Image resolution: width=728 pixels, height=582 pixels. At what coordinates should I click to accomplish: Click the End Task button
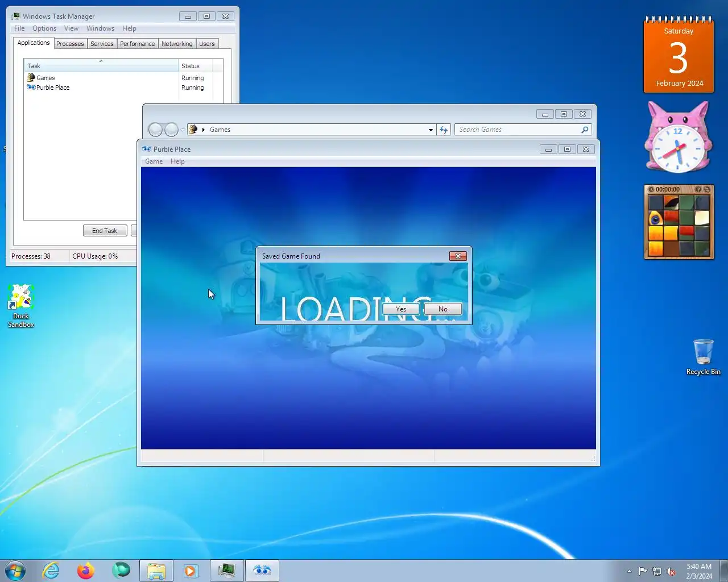coord(105,231)
